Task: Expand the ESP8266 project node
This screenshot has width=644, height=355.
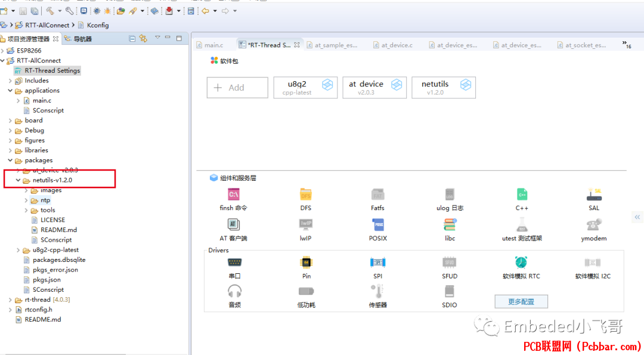Action: [3, 51]
